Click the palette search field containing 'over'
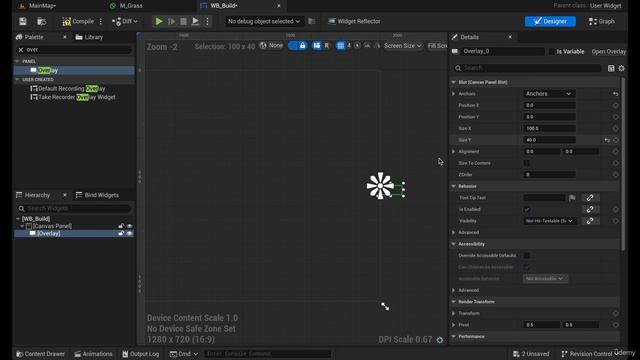This screenshot has height=360, width=640. coord(78,49)
